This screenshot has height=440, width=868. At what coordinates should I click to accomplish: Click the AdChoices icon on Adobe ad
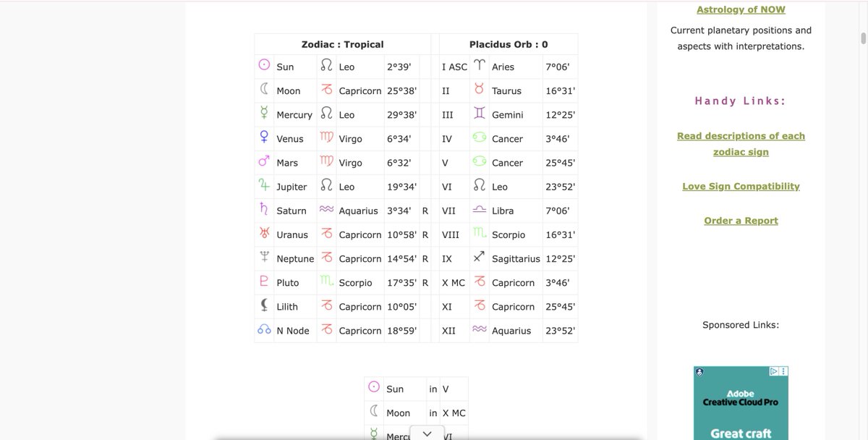coord(778,371)
